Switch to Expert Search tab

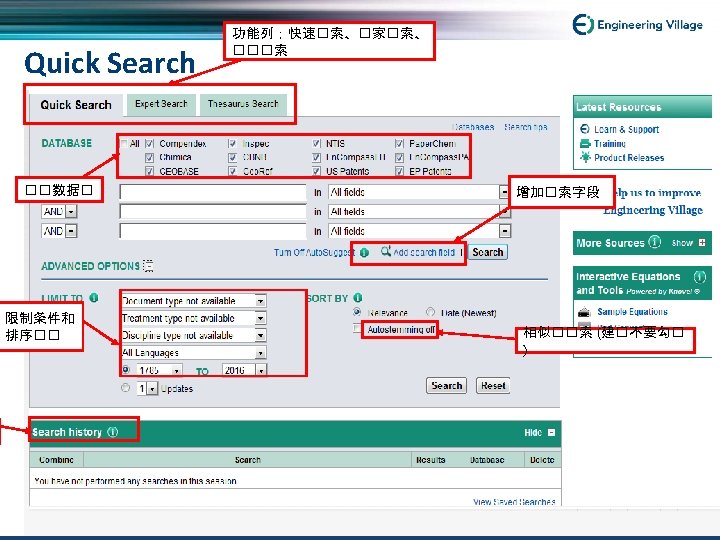[x=161, y=104]
